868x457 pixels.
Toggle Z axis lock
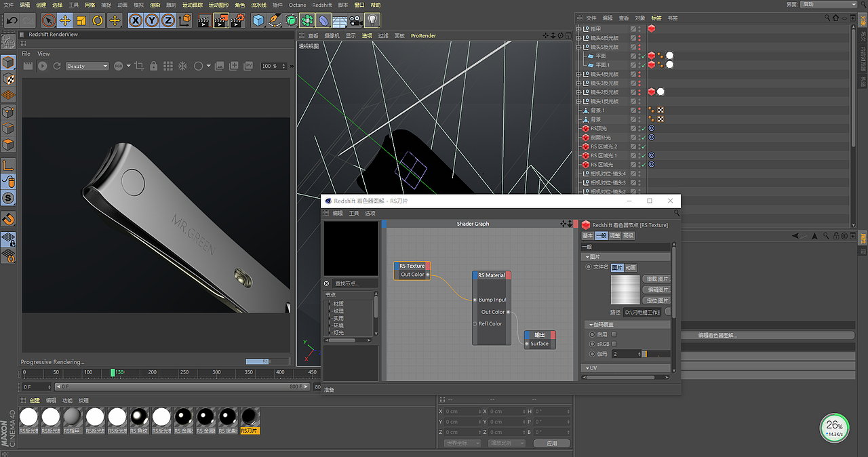click(x=168, y=20)
